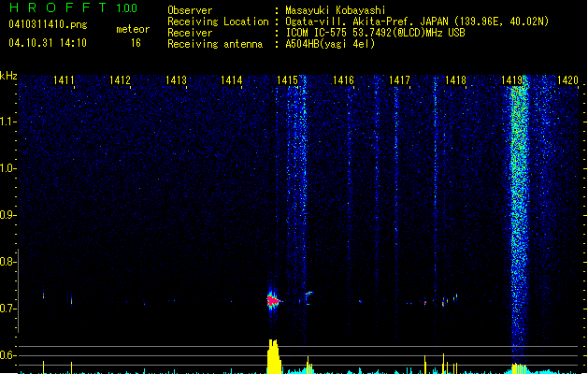Click the broad green noise band at 1419
Viewport: 588px width, 374px height.
click(x=520, y=218)
